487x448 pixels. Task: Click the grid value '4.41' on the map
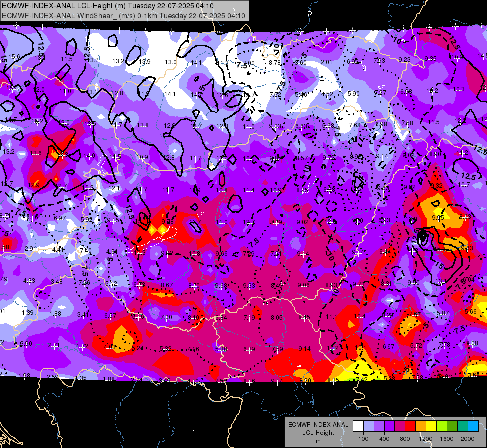point(58,250)
